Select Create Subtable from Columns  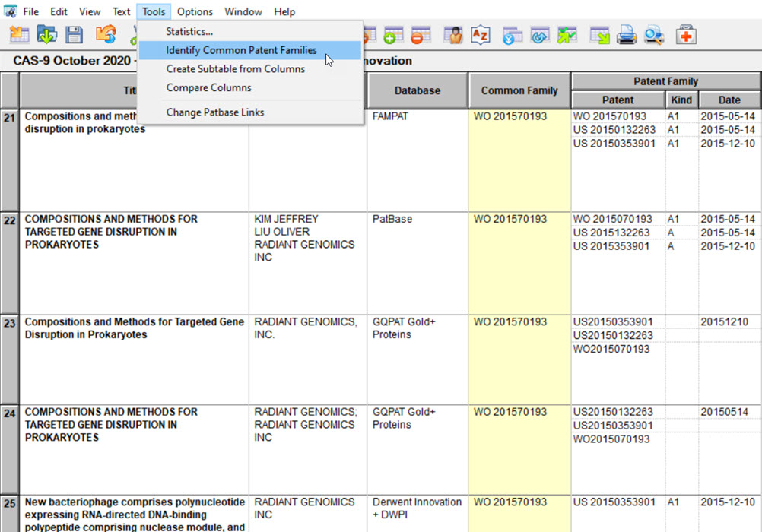tap(235, 68)
